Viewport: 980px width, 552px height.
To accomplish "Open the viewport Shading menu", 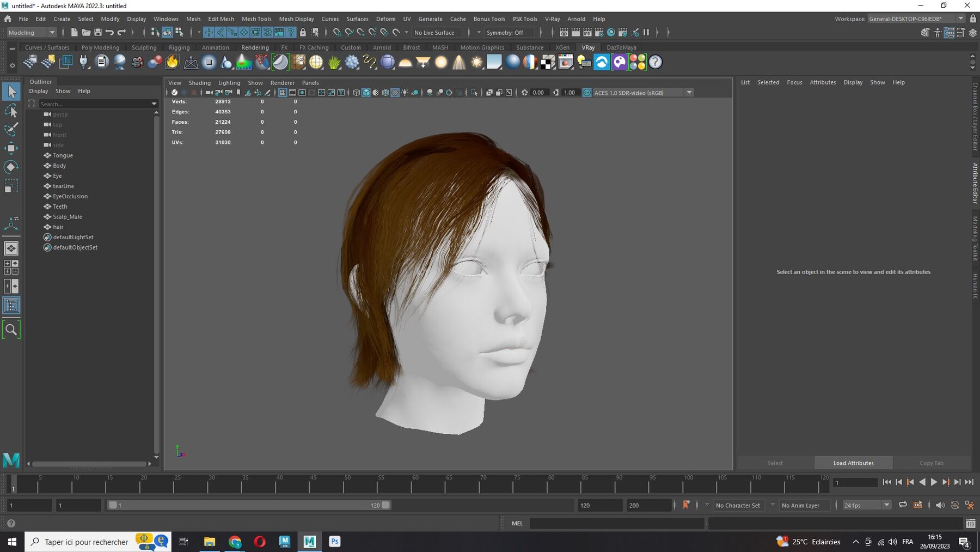I will (x=199, y=83).
